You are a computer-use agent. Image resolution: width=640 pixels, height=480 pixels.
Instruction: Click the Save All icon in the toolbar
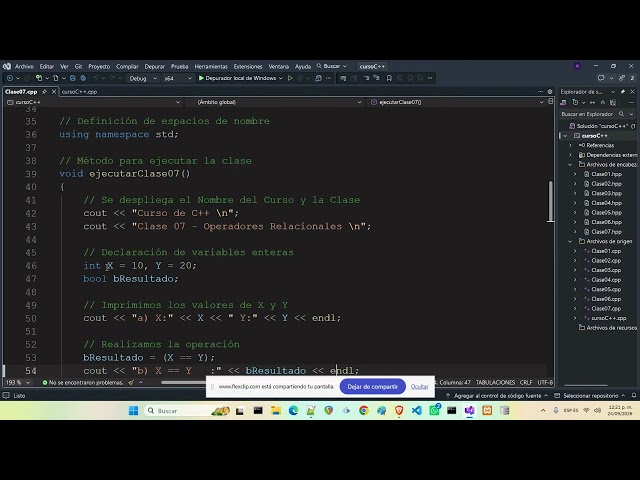click(83, 78)
